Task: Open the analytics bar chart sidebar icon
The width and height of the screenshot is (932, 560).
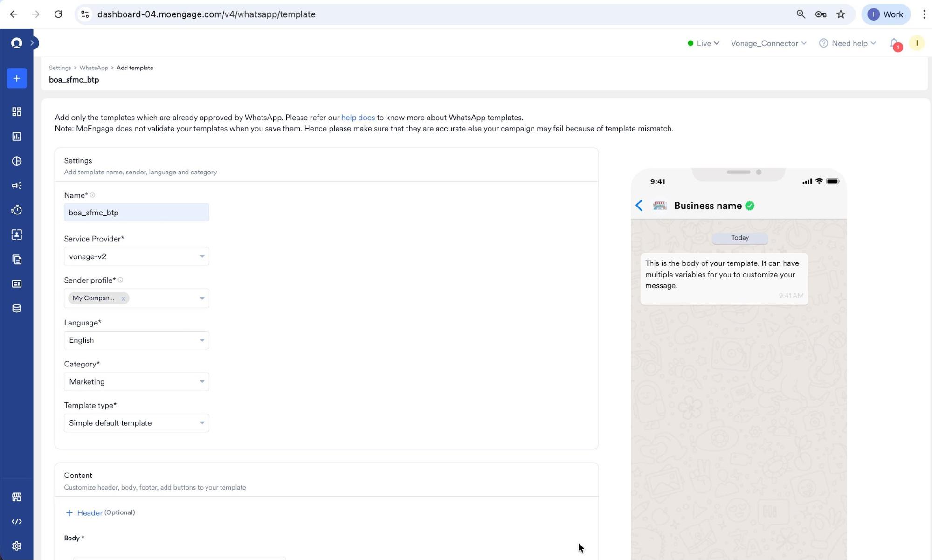Action: pyautogui.click(x=17, y=136)
